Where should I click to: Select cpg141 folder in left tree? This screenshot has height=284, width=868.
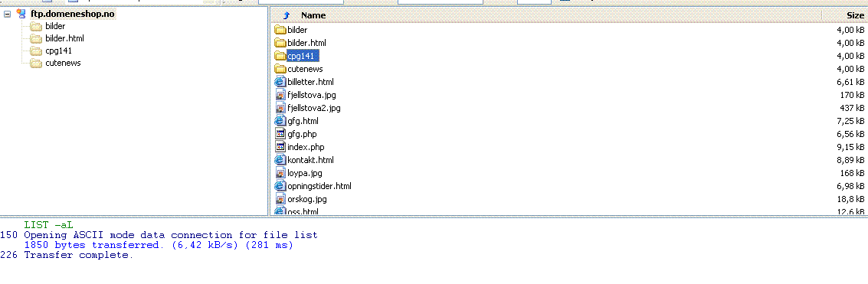pyautogui.click(x=59, y=51)
